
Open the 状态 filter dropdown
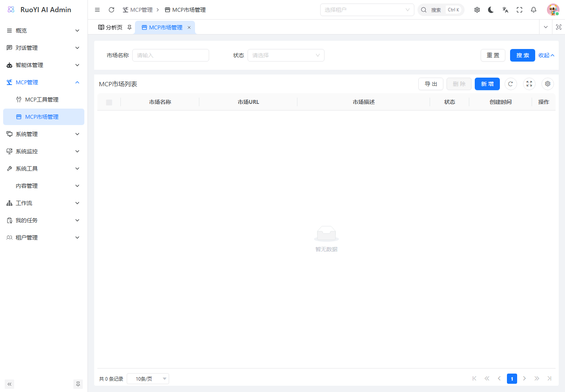pyautogui.click(x=286, y=55)
